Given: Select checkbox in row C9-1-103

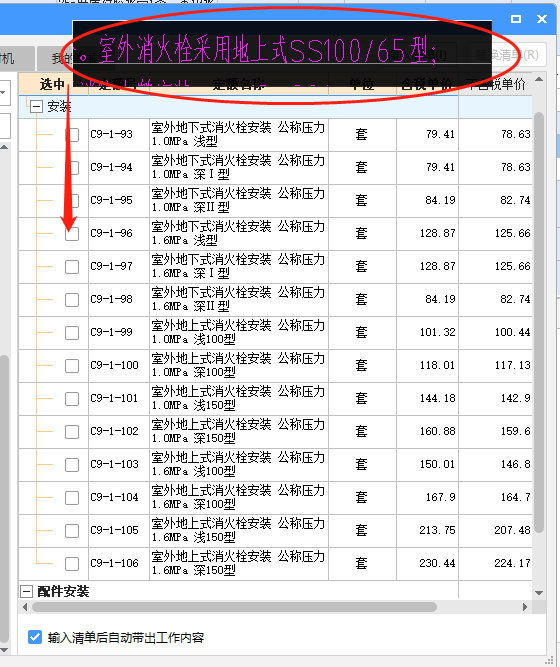Looking at the screenshot, I should point(72,465).
